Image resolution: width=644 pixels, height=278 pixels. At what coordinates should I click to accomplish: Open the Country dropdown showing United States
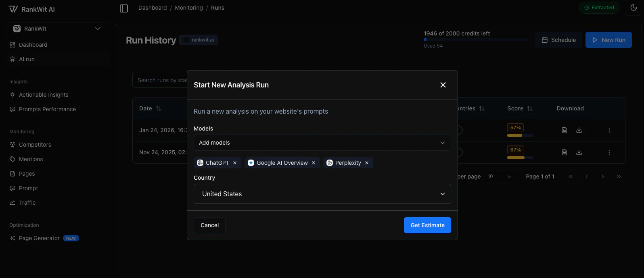[322, 194]
